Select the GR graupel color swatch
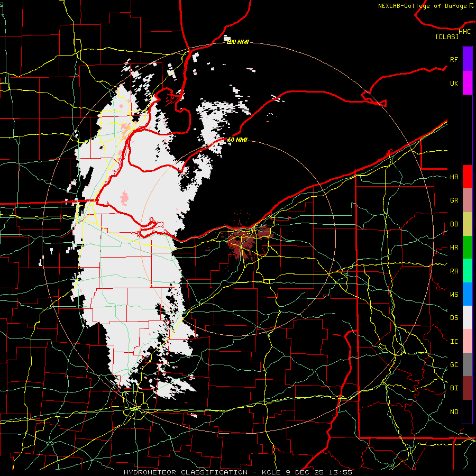Screen dimensions: 476x476 [467, 200]
